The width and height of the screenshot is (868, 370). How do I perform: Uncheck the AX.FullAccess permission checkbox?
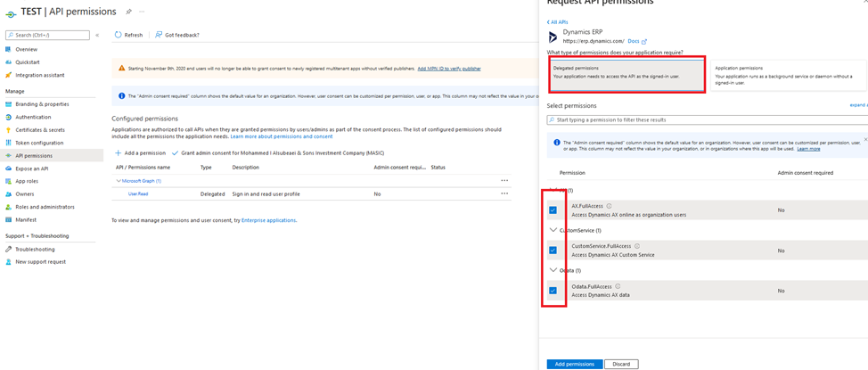[553, 210]
